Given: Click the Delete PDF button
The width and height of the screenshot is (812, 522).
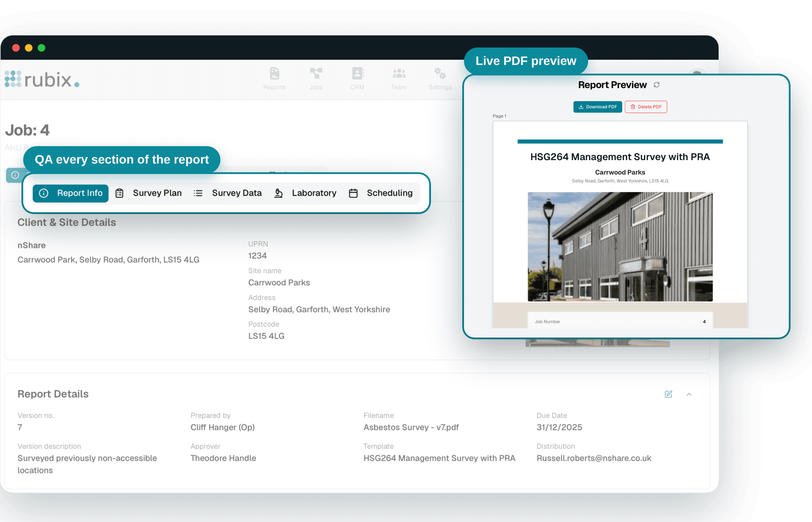Looking at the screenshot, I should [646, 107].
